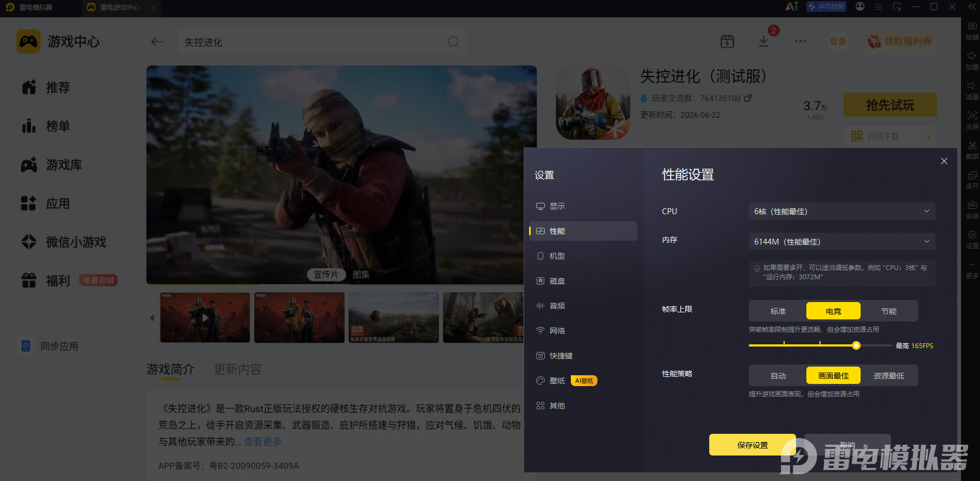Viewport: 980px width, 481px height.
Task: Open 机型 settings category
Action: [583, 256]
